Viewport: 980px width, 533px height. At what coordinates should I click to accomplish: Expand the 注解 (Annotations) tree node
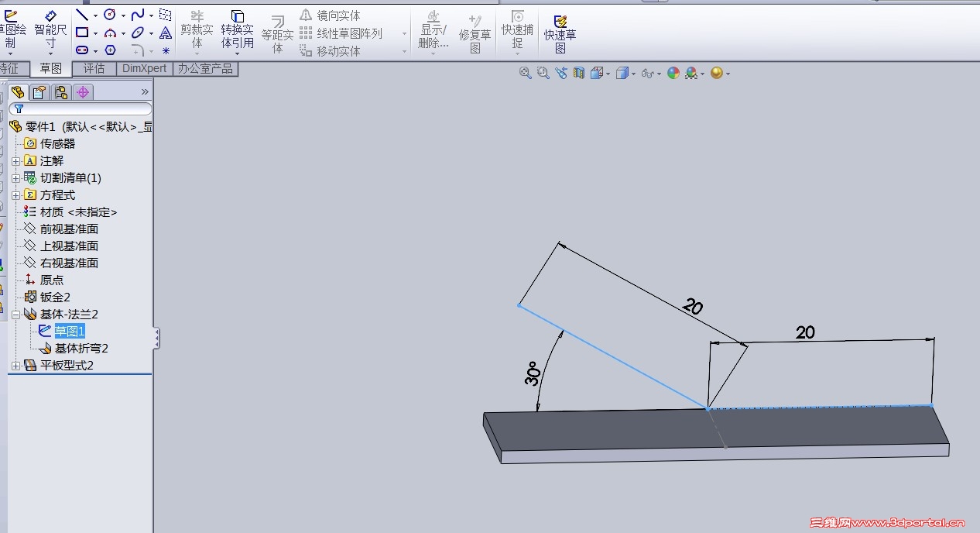coord(16,161)
